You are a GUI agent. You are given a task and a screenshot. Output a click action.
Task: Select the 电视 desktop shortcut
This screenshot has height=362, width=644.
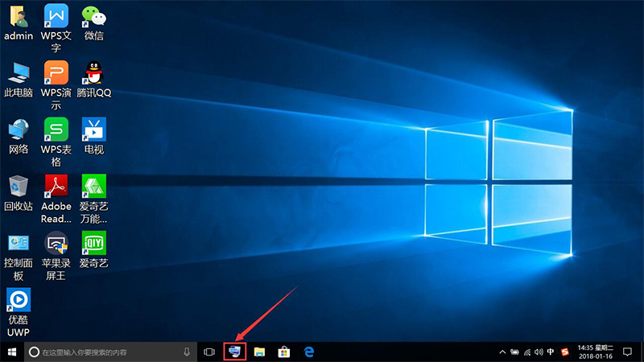point(94,130)
